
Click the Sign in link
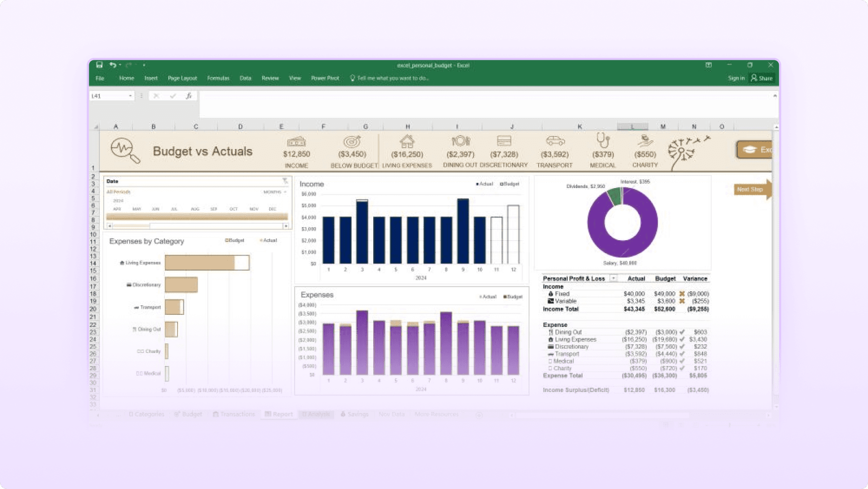736,78
